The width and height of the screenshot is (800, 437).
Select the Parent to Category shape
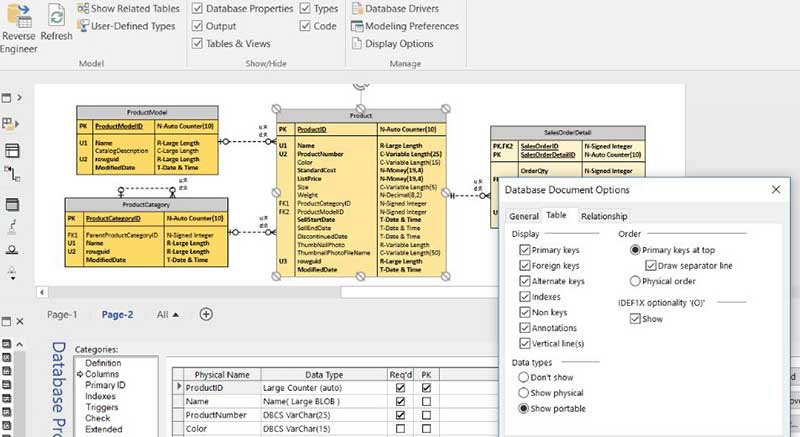[12, 226]
